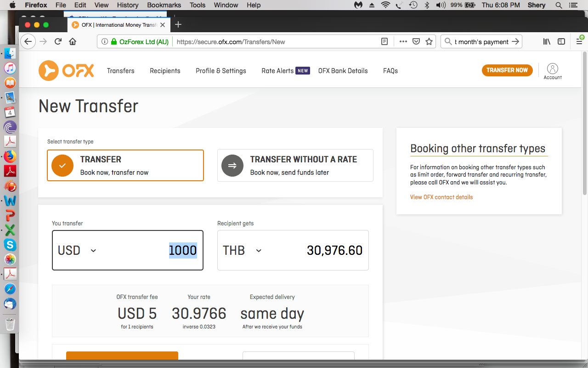Open the Edit menu
The image size is (588, 368).
[x=80, y=5]
